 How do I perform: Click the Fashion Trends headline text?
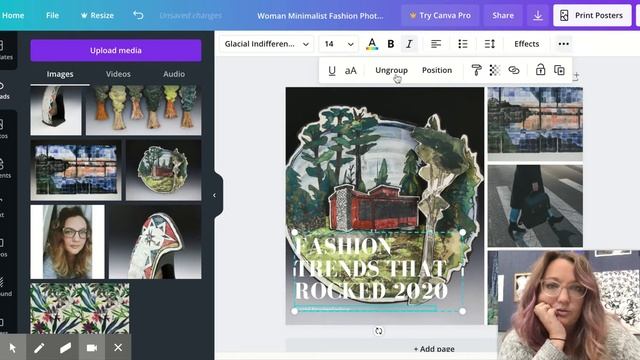(x=371, y=269)
